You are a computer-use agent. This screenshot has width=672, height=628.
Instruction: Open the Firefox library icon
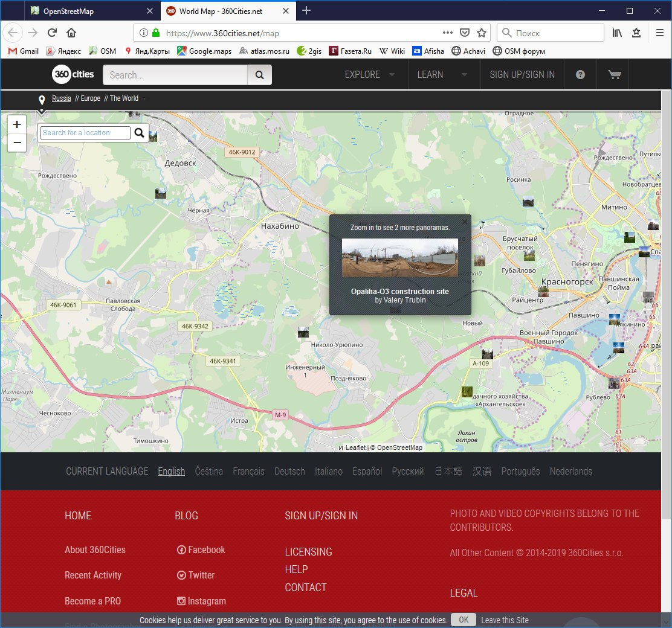(x=617, y=33)
